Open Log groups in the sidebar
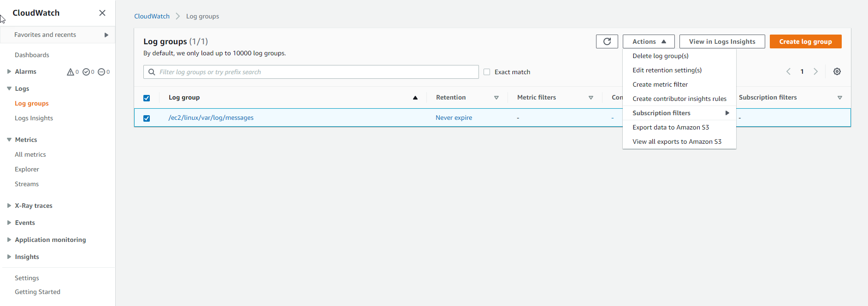The height and width of the screenshot is (306, 868). click(32, 103)
